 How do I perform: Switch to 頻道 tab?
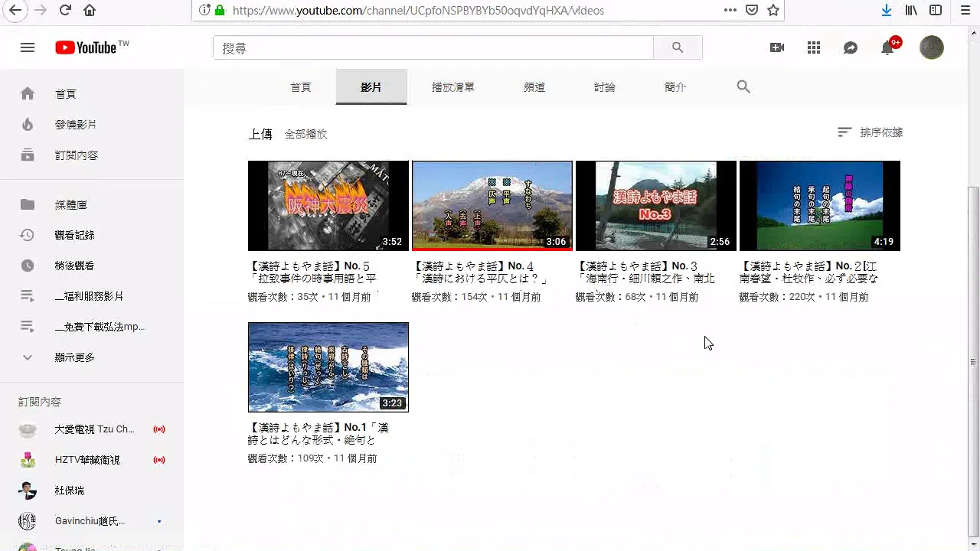[534, 87]
